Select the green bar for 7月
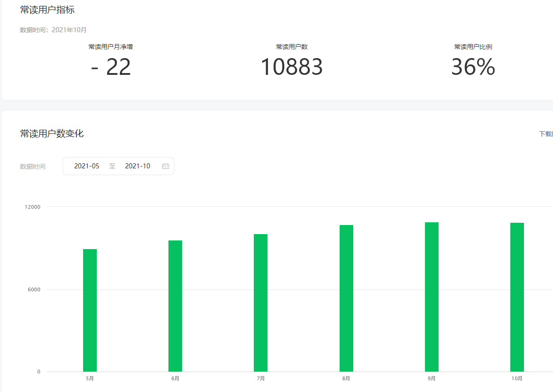This screenshot has width=553, height=392. [x=261, y=303]
